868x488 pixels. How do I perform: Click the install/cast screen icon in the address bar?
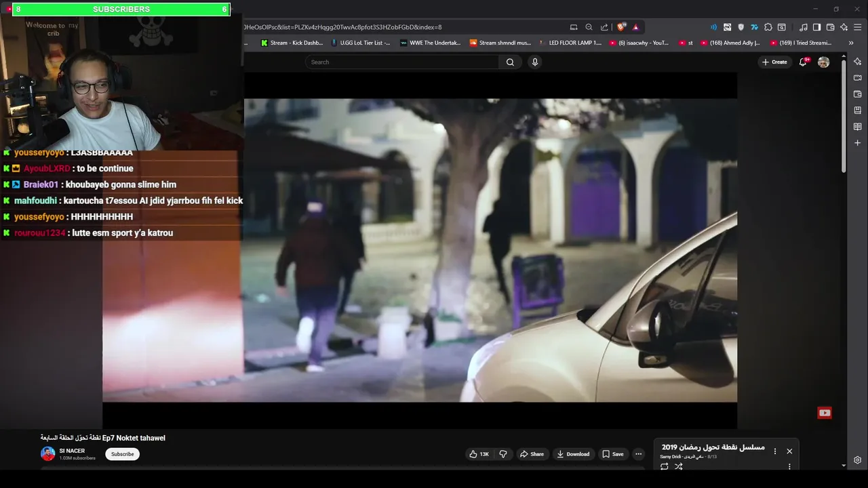(x=574, y=27)
